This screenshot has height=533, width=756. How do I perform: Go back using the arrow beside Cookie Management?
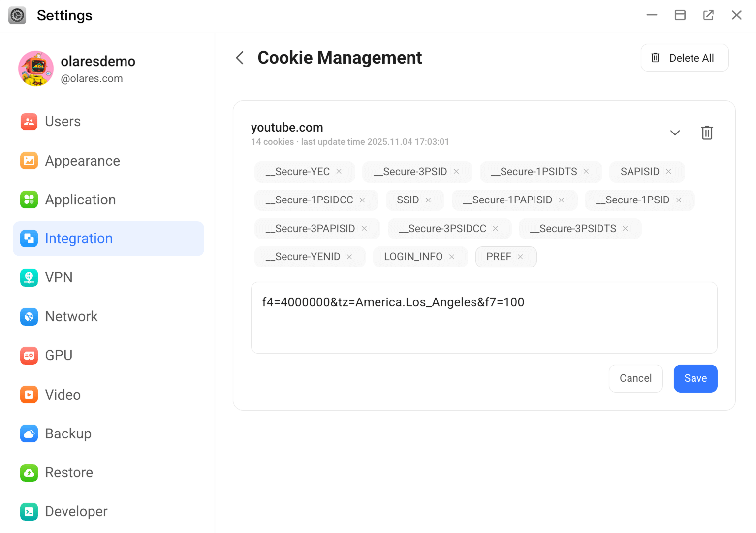(240, 58)
